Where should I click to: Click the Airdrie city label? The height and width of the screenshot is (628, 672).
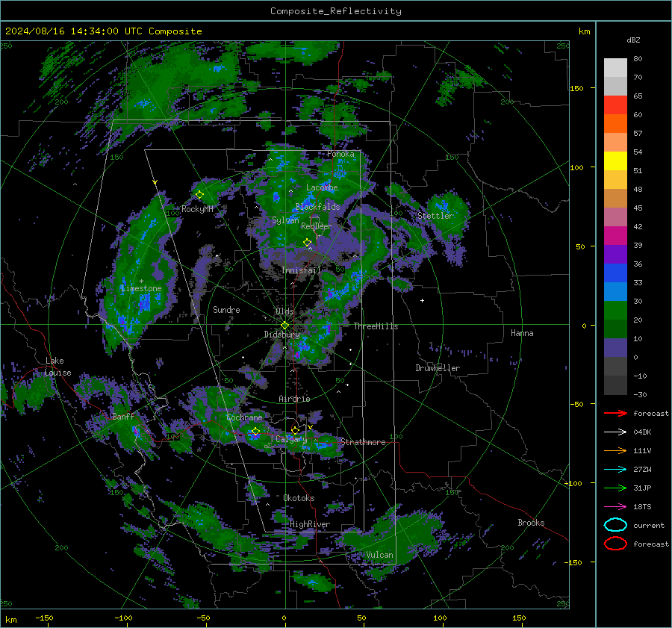coord(294,399)
